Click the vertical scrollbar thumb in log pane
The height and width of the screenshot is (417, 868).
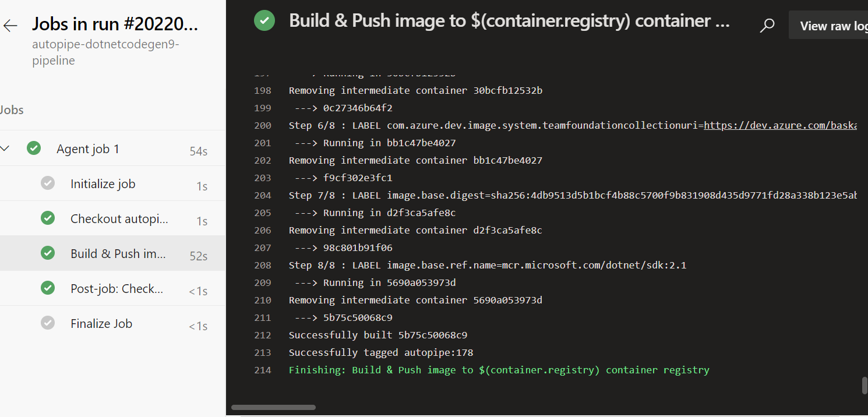865,386
